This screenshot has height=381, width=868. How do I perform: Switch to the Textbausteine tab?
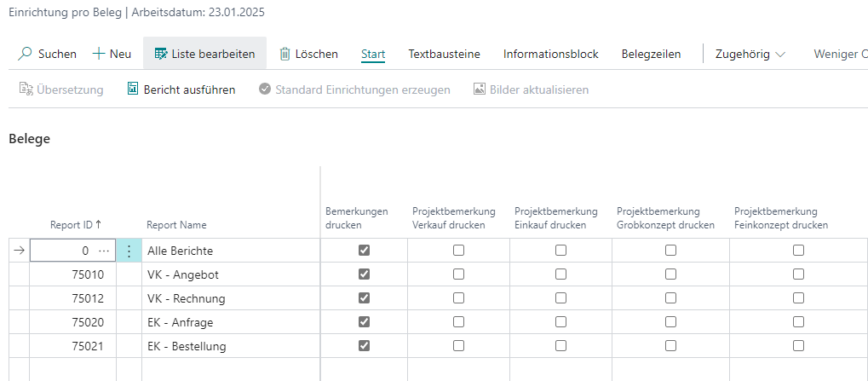(x=444, y=54)
